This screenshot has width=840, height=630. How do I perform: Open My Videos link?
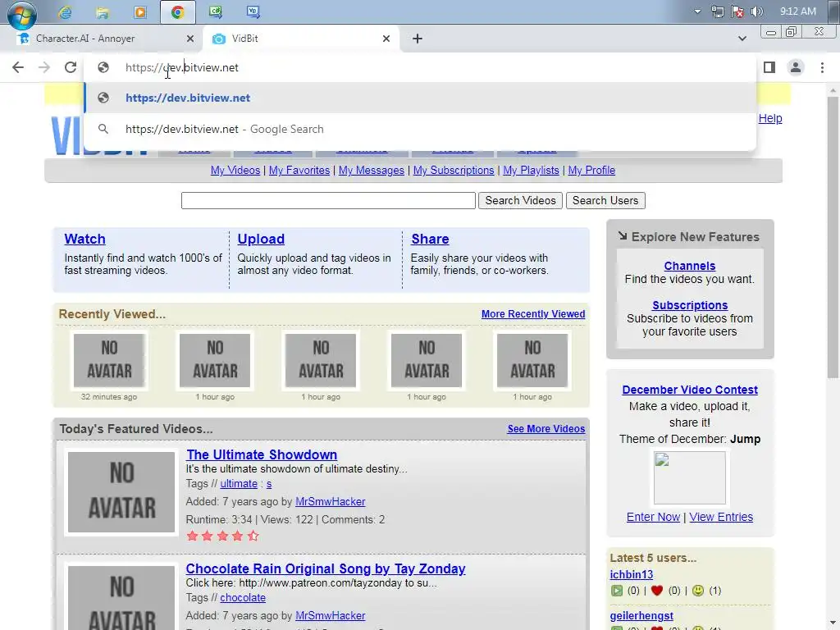(x=235, y=171)
